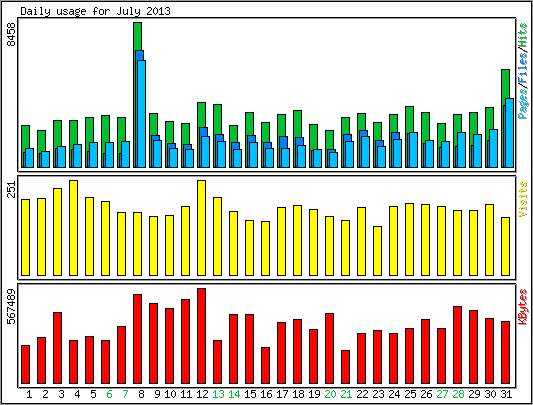Click the cyan "Pages" legend word
533x405 pixels.
click(x=522, y=103)
